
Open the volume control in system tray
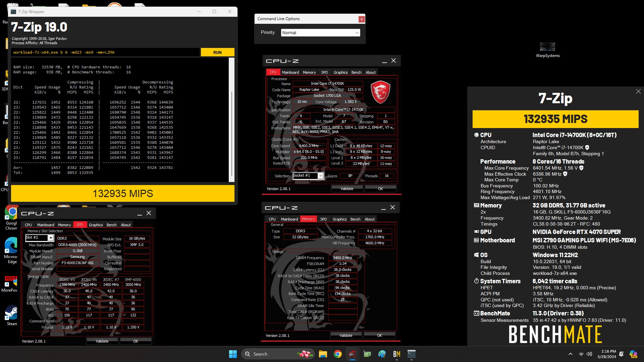click(589, 354)
